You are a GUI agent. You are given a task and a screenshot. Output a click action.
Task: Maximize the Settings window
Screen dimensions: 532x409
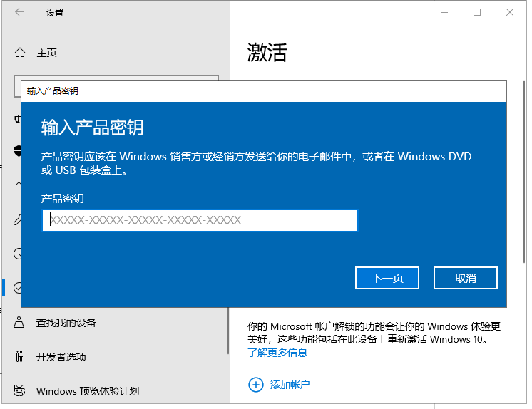pyautogui.click(x=477, y=12)
